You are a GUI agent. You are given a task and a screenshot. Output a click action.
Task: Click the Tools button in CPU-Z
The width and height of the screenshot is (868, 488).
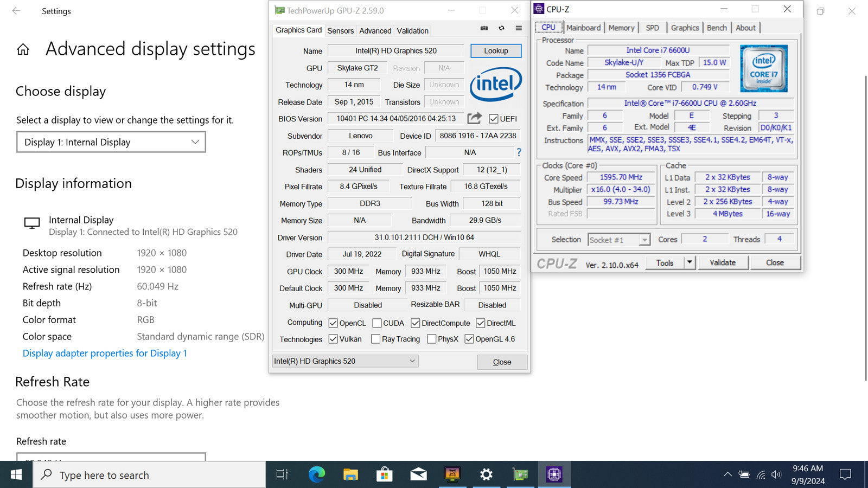(665, 262)
